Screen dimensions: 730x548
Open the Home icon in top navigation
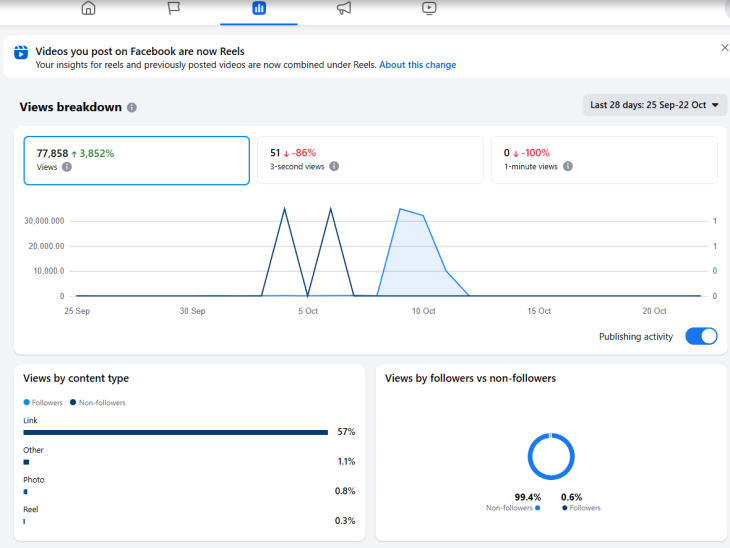click(x=88, y=9)
